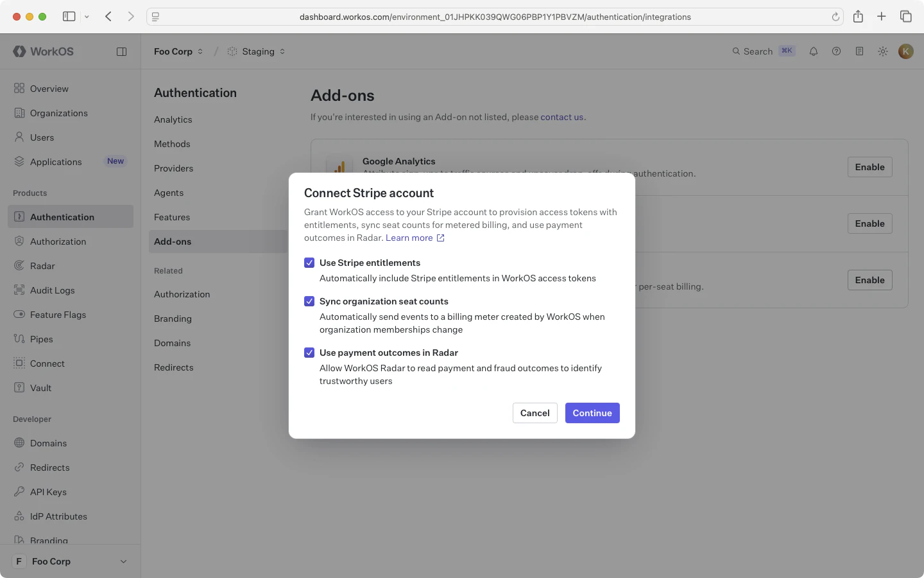Click Continue in Stripe dialog
Screen dimensions: 924x578
(592, 413)
